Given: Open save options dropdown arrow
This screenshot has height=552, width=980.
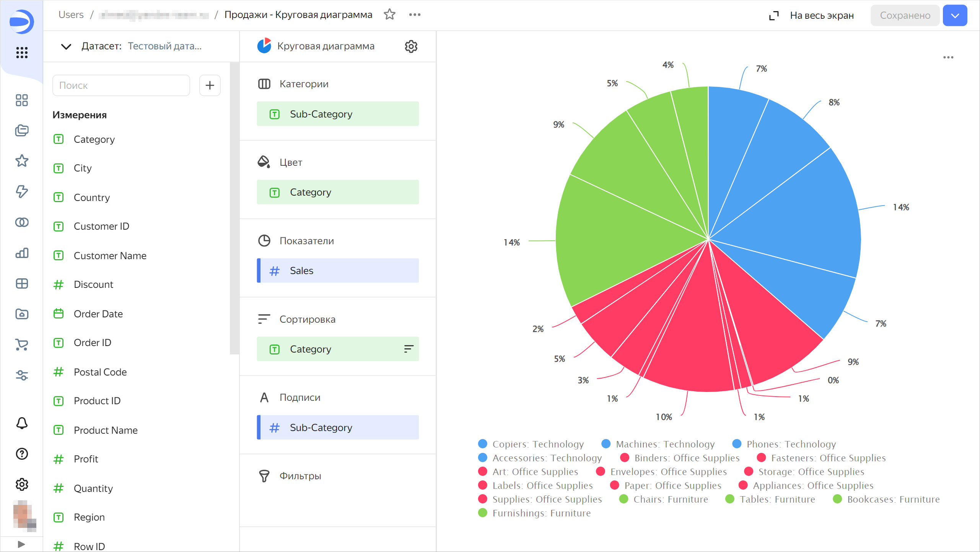Looking at the screenshot, I should coord(955,15).
